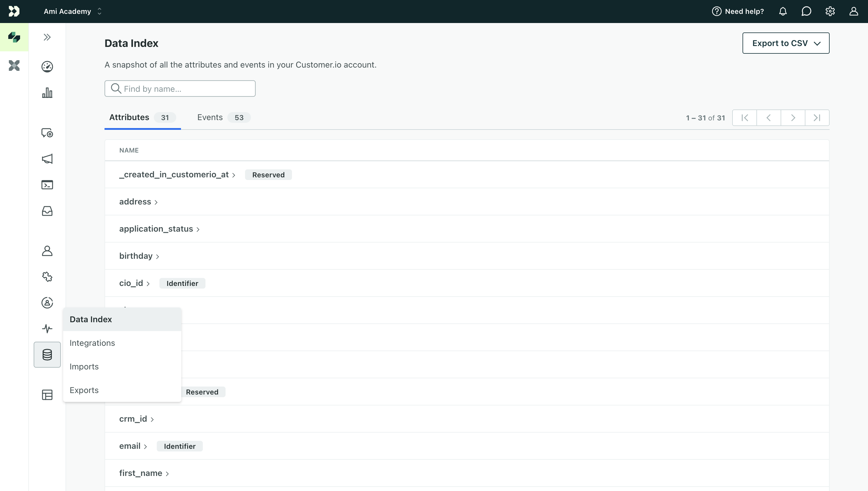868x491 pixels.
Task: Open the address attribute
Action: pyautogui.click(x=138, y=202)
